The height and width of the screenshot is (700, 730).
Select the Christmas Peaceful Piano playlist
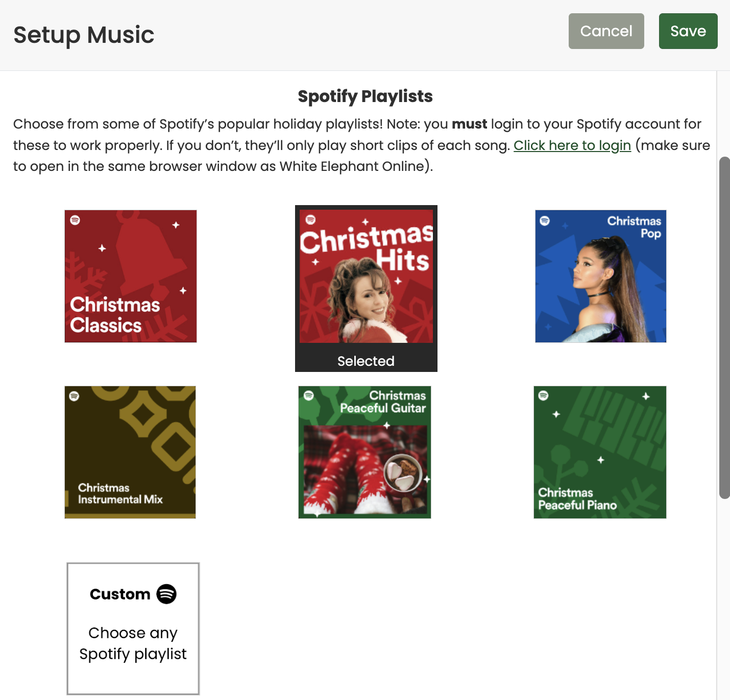click(600, 452)
